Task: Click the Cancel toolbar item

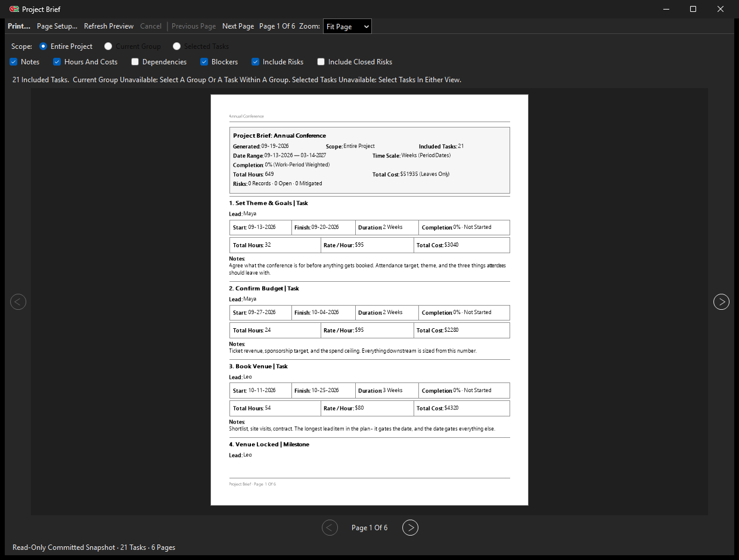Action: tap(151, 26)
